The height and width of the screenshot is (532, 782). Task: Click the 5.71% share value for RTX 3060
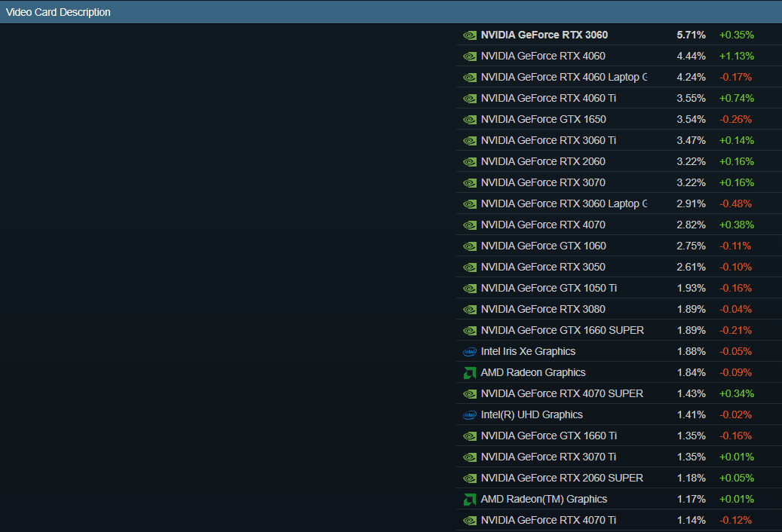point(691,35)
